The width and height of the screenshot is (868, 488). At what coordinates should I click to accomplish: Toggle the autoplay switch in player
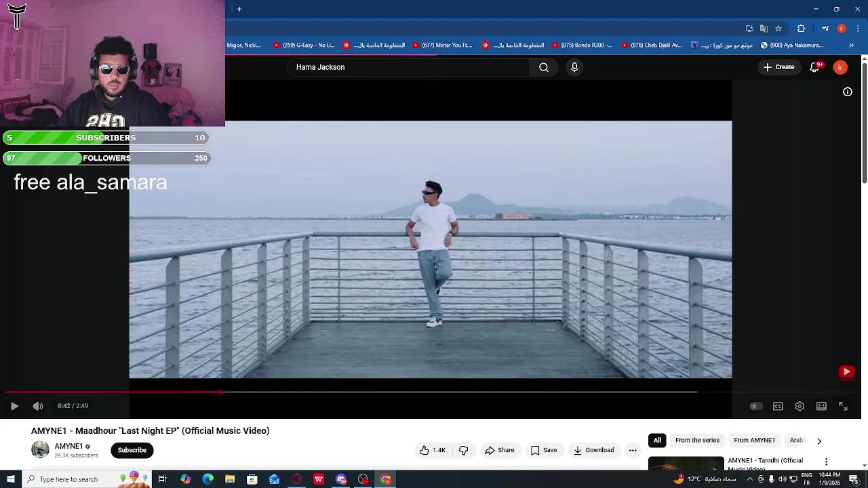[756, 406]
